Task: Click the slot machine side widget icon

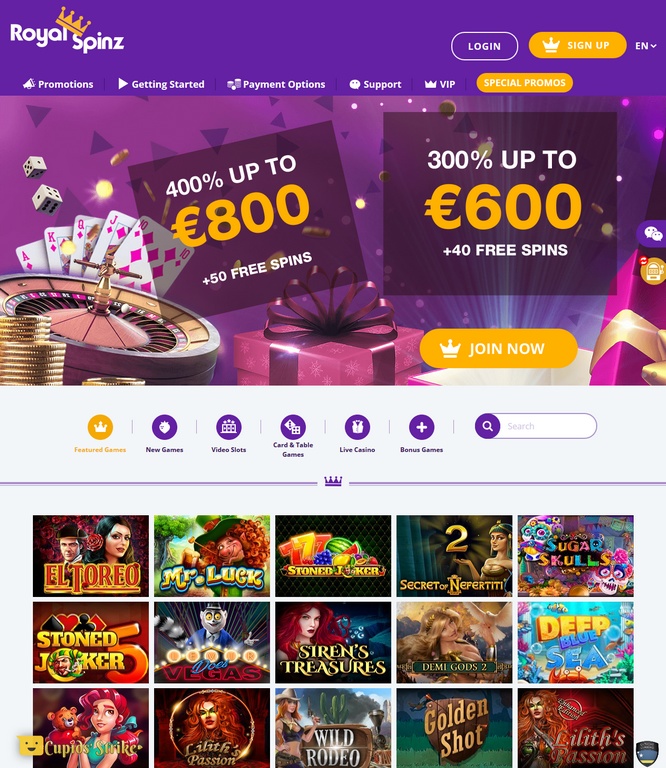Action: [654, 270]
